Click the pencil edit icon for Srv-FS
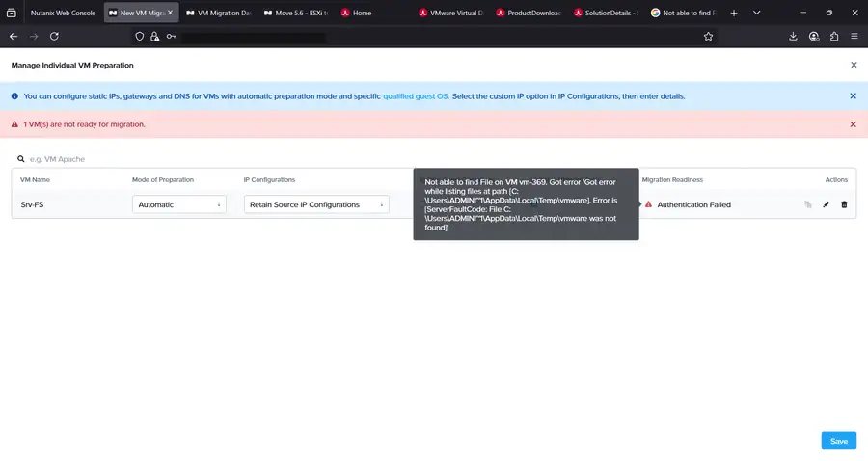Image resolution: width=868 pixels, height=461 pixels. coord(826,204)
